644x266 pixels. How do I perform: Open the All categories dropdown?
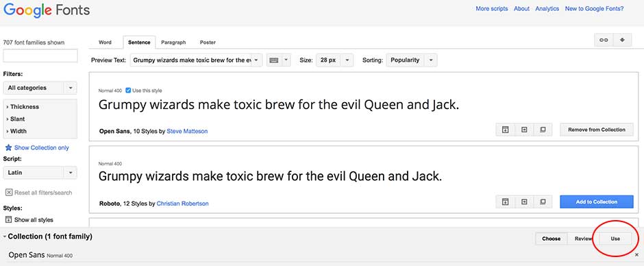[40, 88]
